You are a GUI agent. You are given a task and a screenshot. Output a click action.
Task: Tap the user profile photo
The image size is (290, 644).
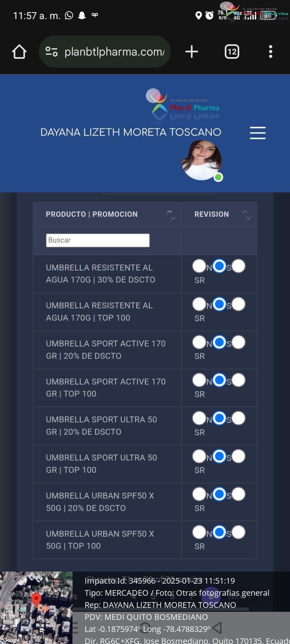[x=201, y=160]
